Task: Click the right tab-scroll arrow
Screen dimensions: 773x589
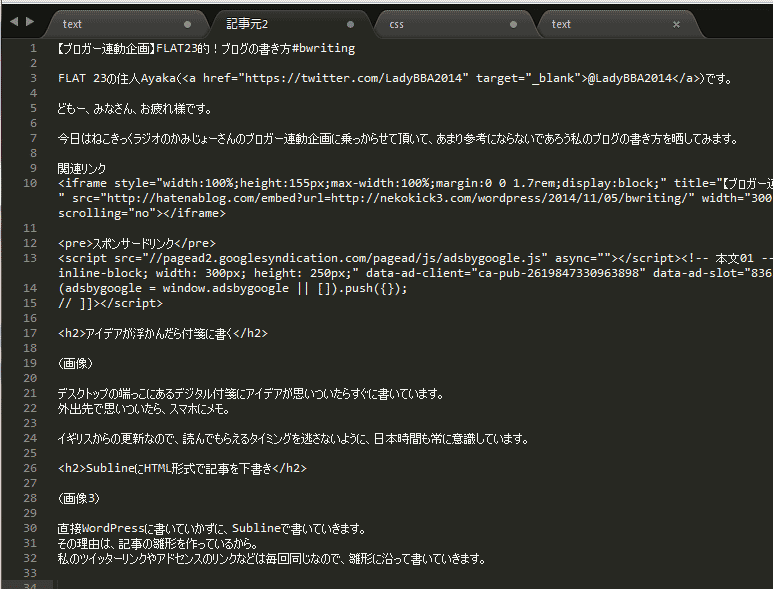Action: point(30,21)
